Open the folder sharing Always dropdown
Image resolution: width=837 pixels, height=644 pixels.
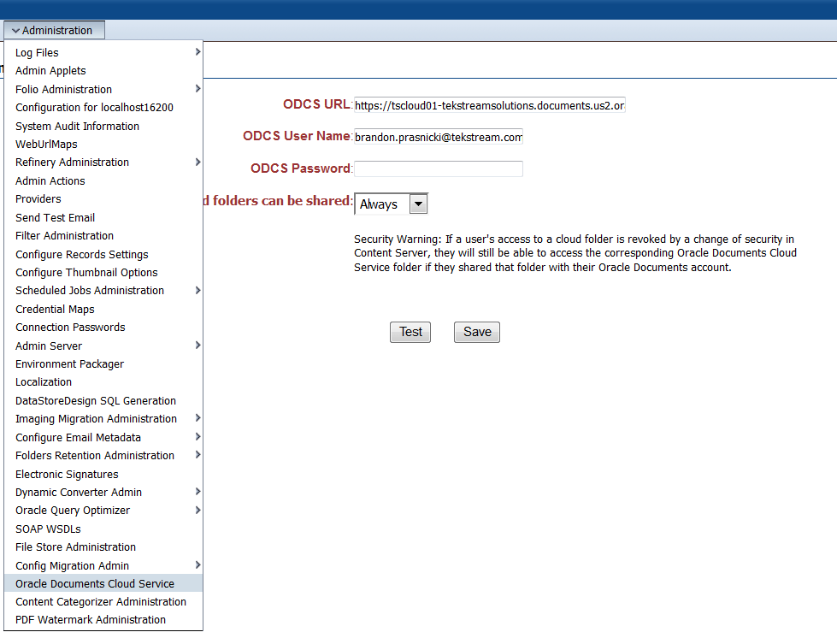tap(392, 204)
